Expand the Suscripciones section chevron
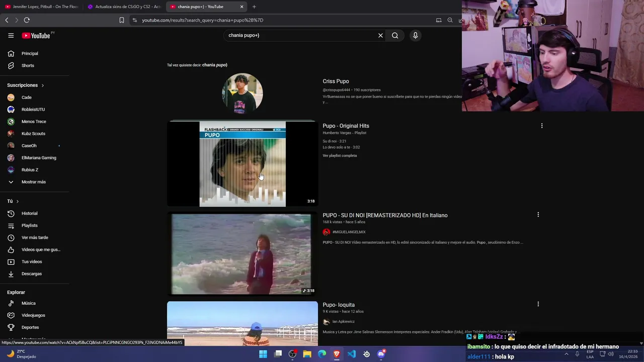Viewport: 644px width, 362px height. point(42,85)
